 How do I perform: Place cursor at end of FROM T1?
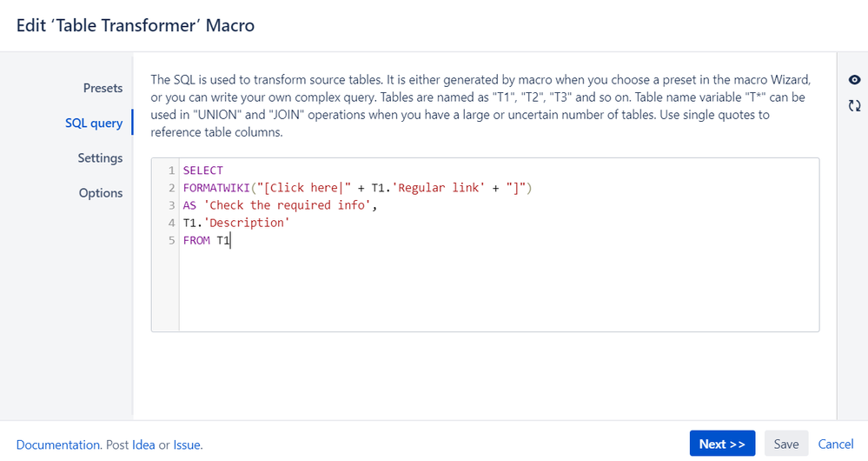[x=230, y=240]
